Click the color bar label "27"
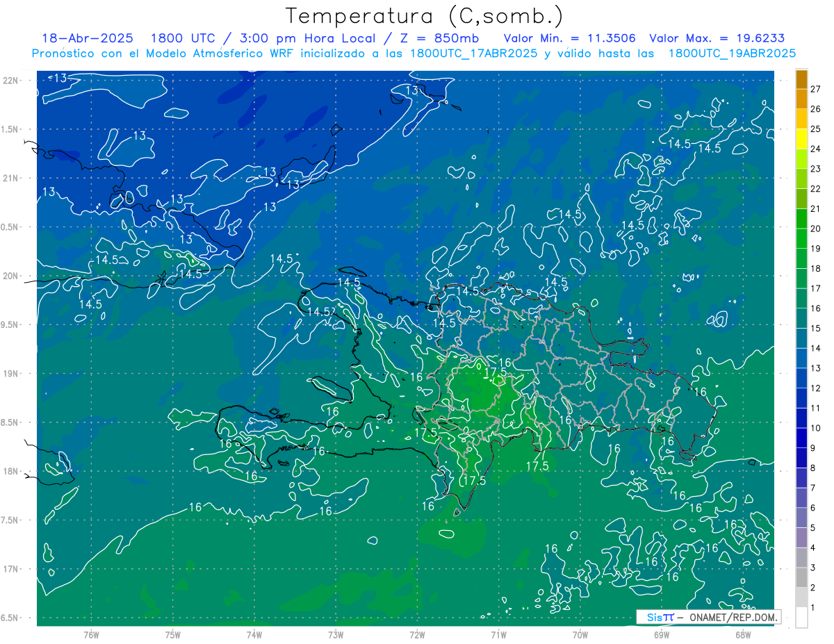This screenshot has height=644, width=834. [816, 89]
